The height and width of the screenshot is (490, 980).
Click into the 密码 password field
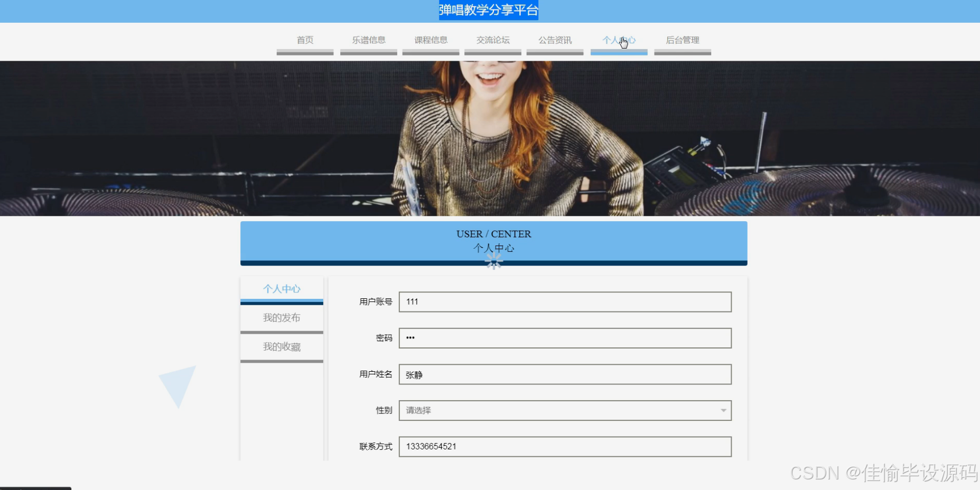coord(565,338)
